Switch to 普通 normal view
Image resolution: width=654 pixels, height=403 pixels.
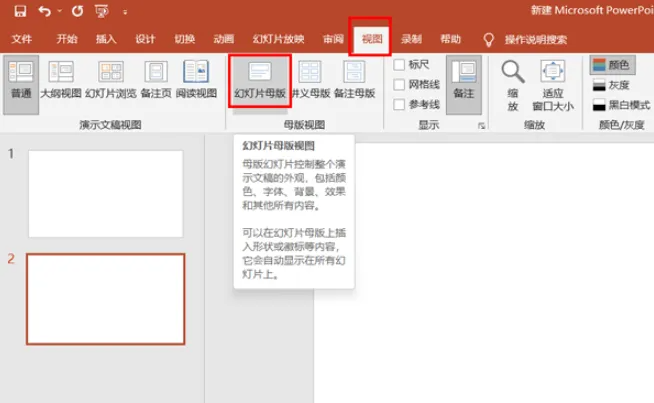tap(21, 84)
